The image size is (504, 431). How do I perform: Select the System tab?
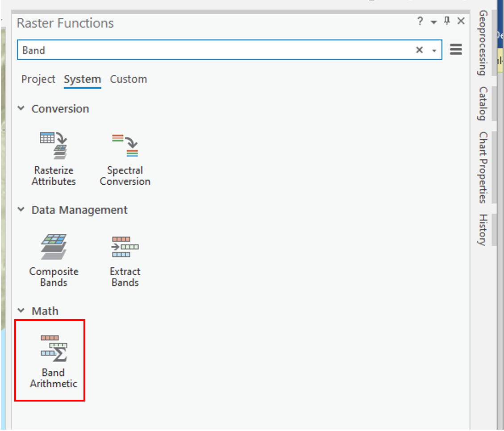[82, 79]
